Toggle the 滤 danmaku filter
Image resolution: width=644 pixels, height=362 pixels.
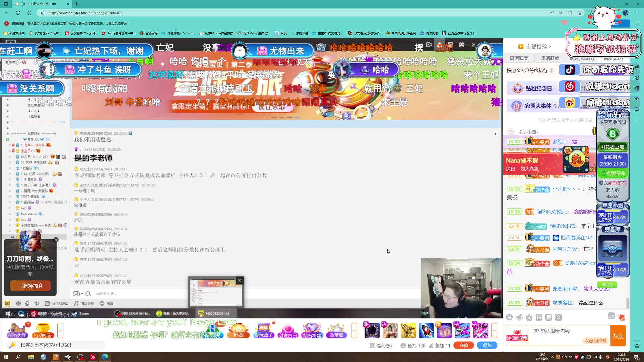[612, 317]
